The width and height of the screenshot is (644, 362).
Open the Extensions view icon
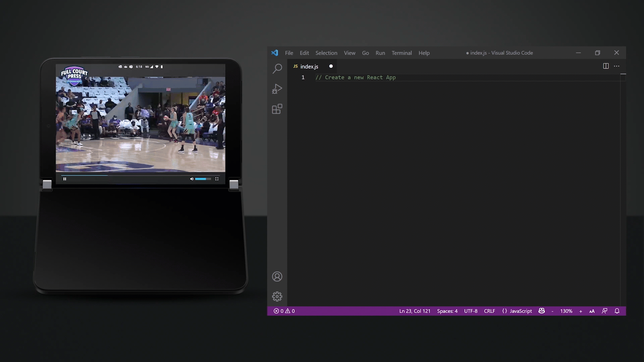[x=277, y=109]
